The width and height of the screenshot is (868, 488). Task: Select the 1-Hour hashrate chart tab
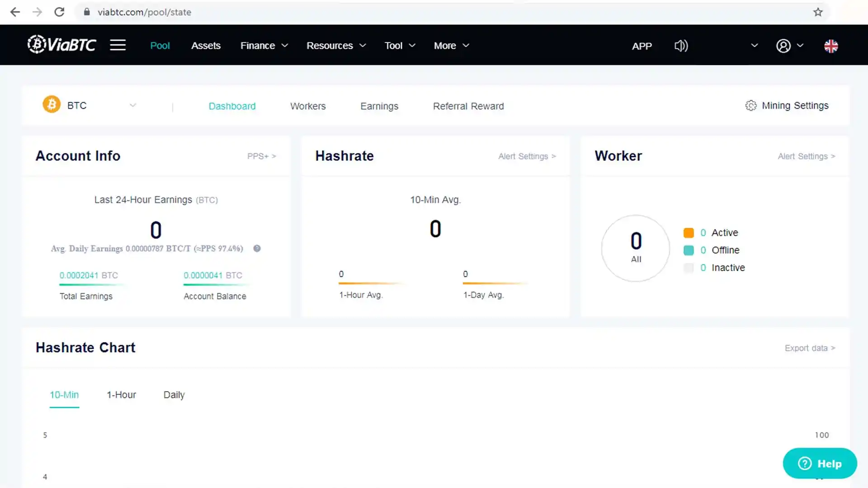[x=122, y=394]
